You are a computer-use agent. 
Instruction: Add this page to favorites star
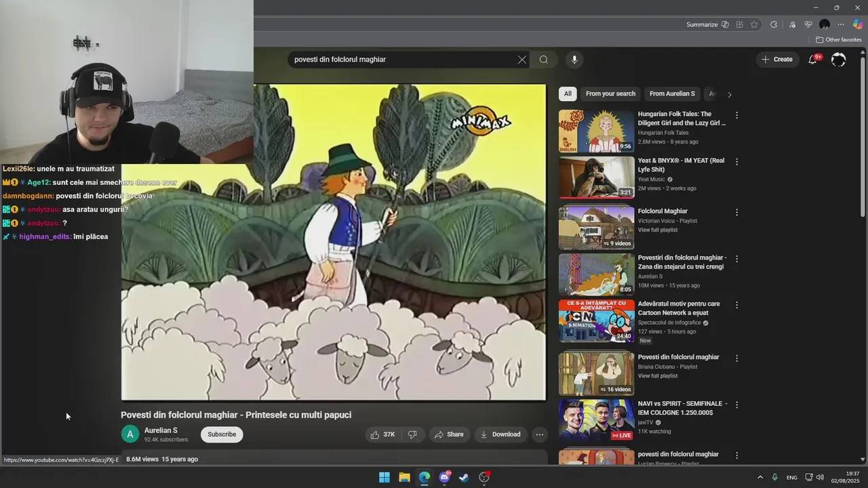(x=754, y=24)
